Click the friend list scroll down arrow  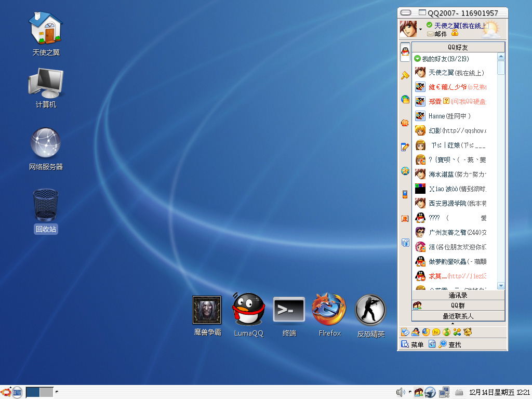[501, 286]
